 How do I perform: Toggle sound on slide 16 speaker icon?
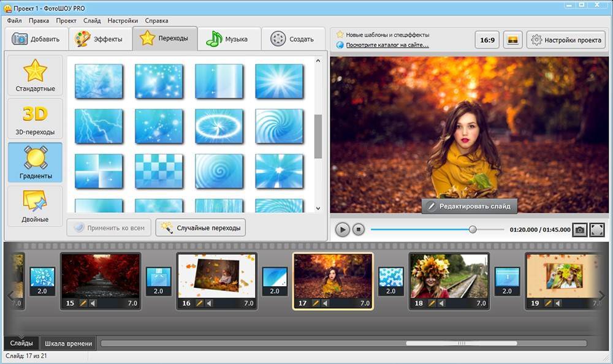click(x=210, y=303)
